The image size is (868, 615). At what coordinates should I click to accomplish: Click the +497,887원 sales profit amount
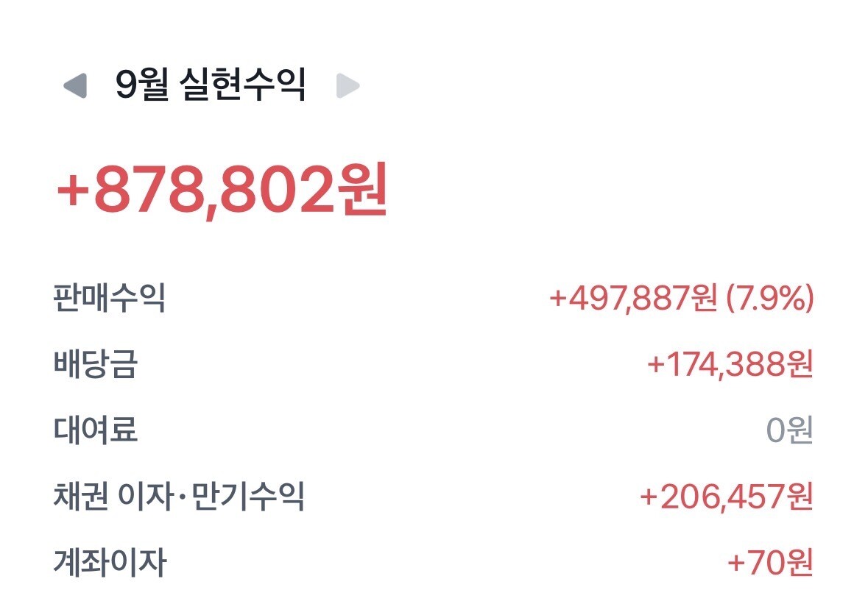(632, 299)
